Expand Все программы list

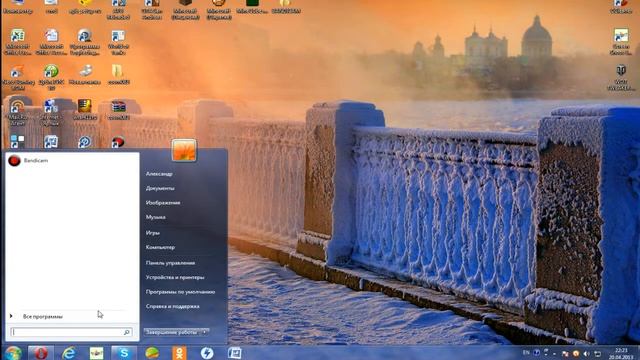[x=43, y=316]
